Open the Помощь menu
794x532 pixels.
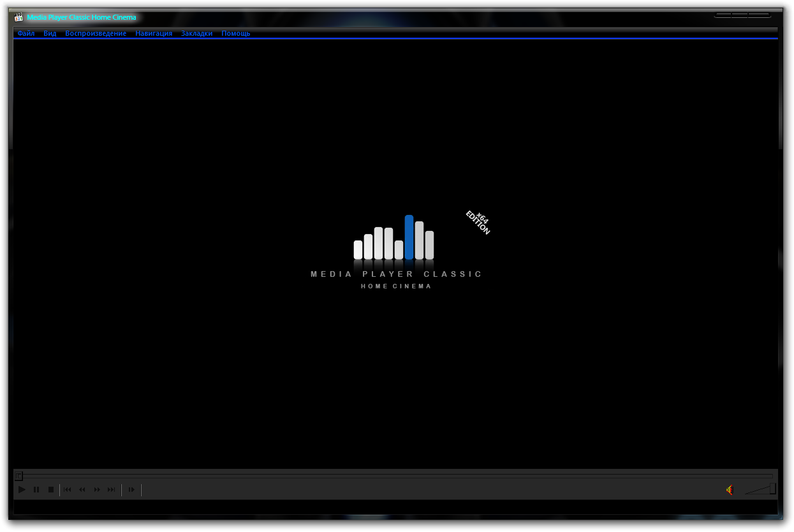pyautogui.click(x=235, y=33)
